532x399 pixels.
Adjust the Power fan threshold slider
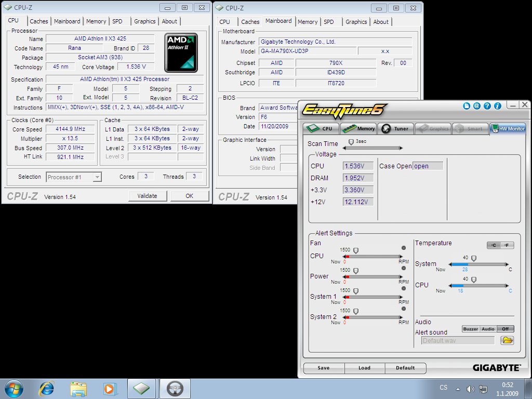coord(356,271)
